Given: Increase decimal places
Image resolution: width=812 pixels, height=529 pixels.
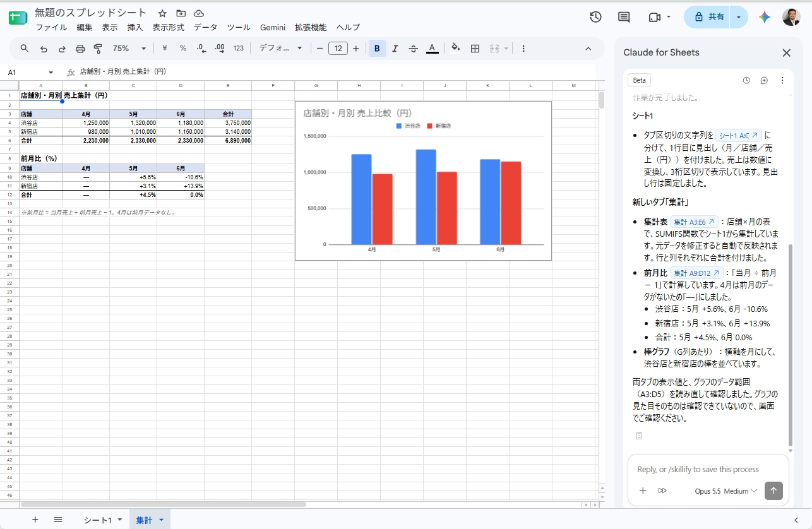Looking at the screenshot, I should point(220,49).
